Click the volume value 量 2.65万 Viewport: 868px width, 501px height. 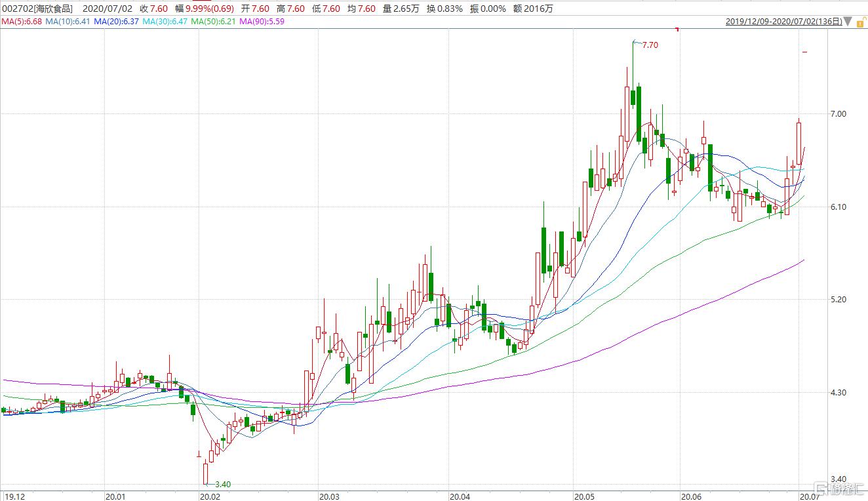[401, 9]
